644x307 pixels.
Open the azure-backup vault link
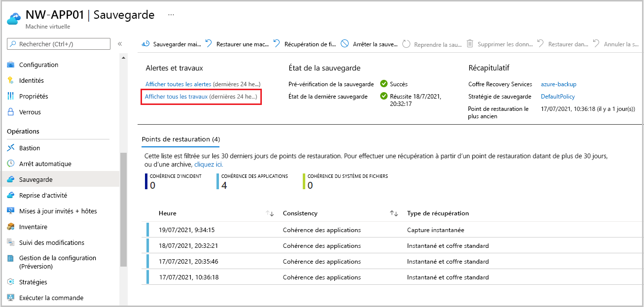(x=559, y=84)
